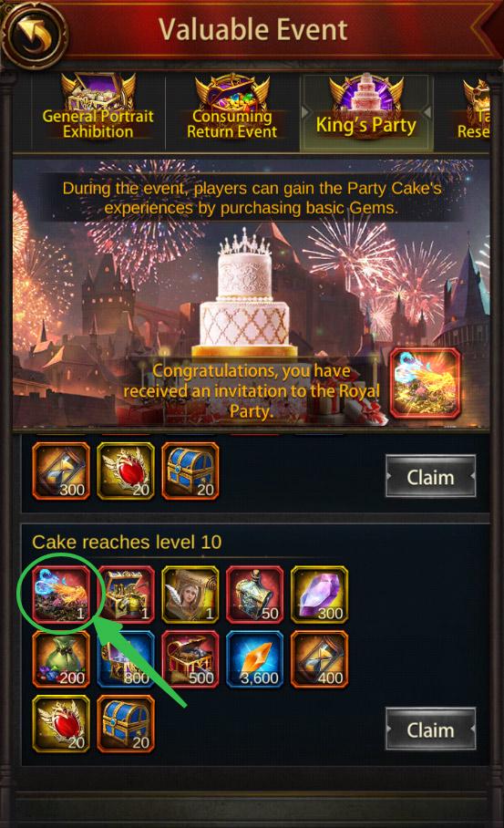
Task: Tap the orange crystal 3,600 reward
Action: tap(254, 659)
